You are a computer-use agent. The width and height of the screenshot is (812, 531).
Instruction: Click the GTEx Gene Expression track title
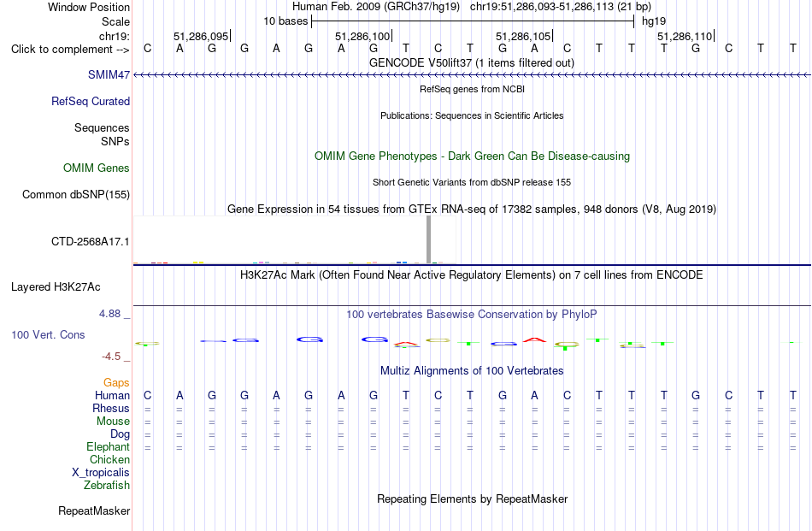pos(472,209)
